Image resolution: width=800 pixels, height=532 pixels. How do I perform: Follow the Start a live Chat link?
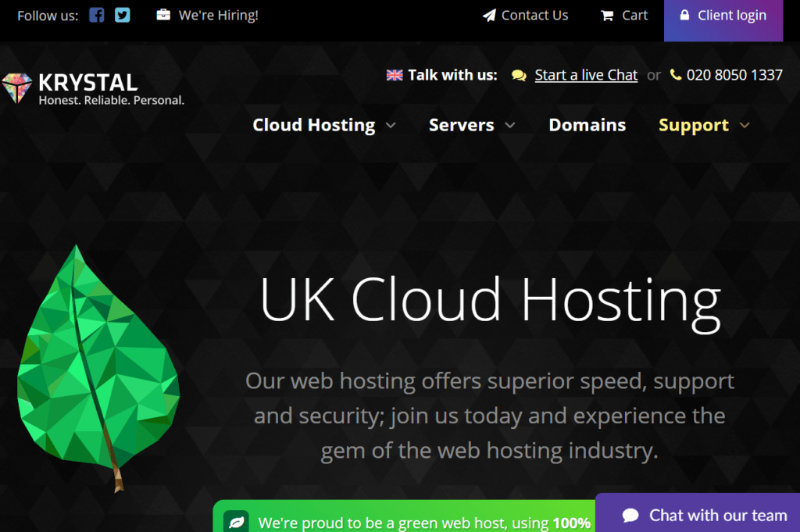click(586, 75)
